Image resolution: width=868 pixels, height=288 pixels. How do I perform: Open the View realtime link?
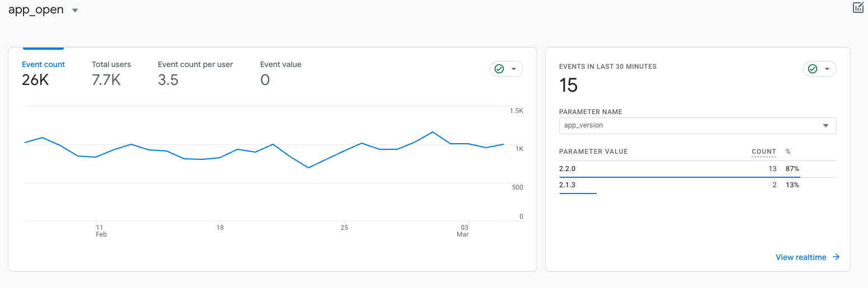808,257
